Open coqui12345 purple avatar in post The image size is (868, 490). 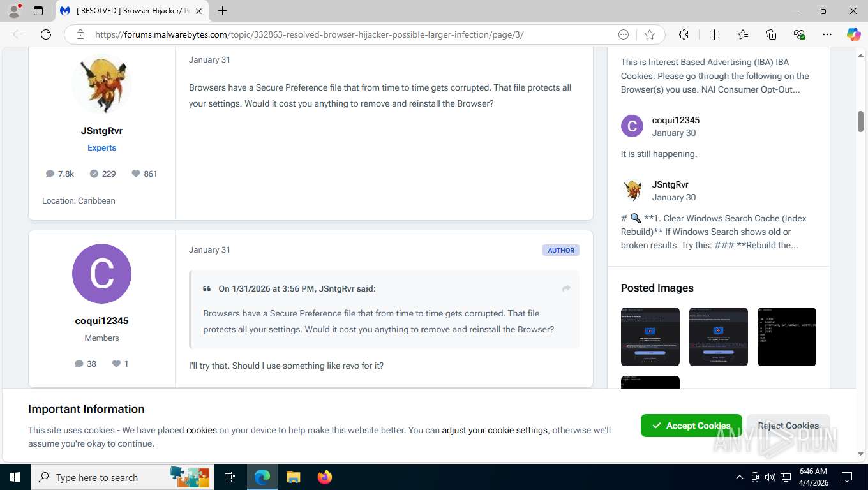(x=101, y=274)
